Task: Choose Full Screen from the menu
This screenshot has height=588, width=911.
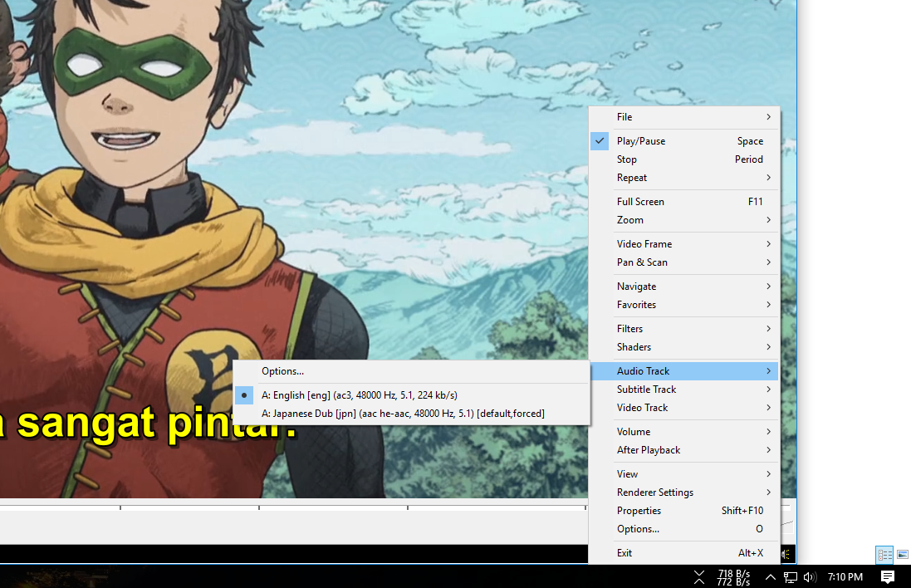Action: (684, 202)
